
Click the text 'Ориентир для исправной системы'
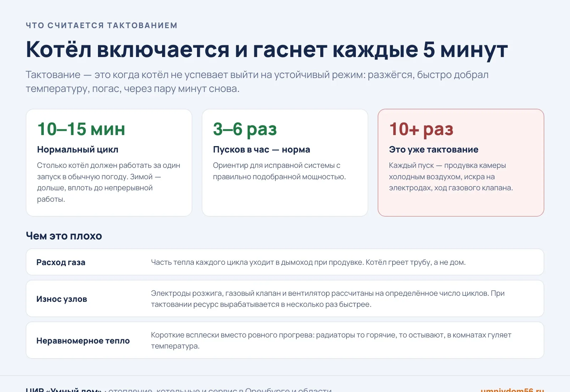(279, 171)
